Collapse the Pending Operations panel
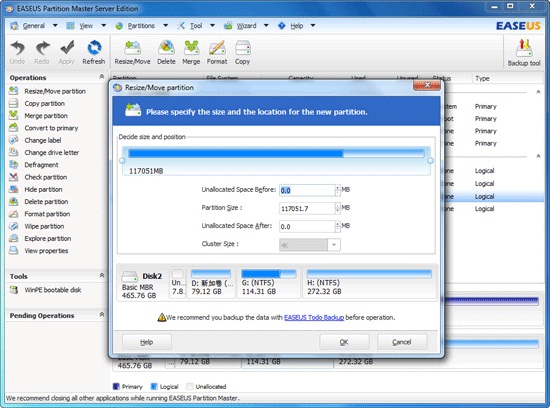550x408 pixels. click(x=102, y=314)
